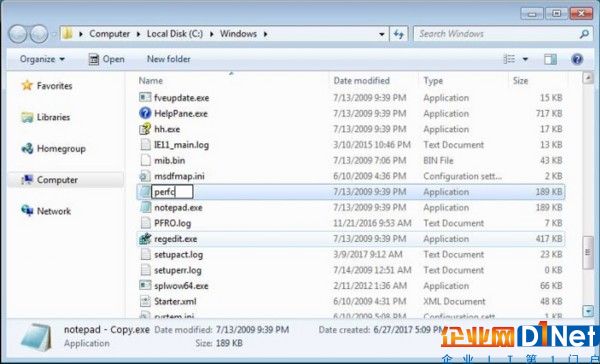Click the PFRO.log document icon

tap(145, 223)
